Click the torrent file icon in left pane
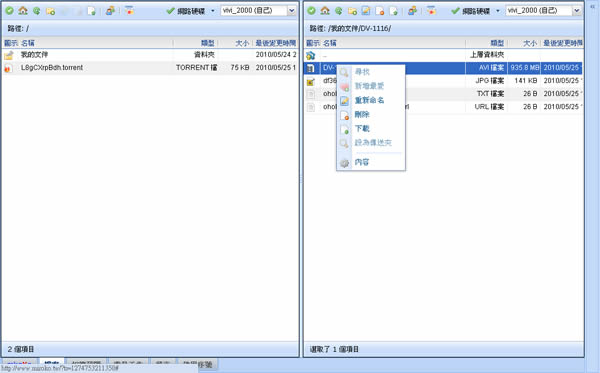Image resolution: width=600 pixels, height=373 pixels. [x=7, y=68]
